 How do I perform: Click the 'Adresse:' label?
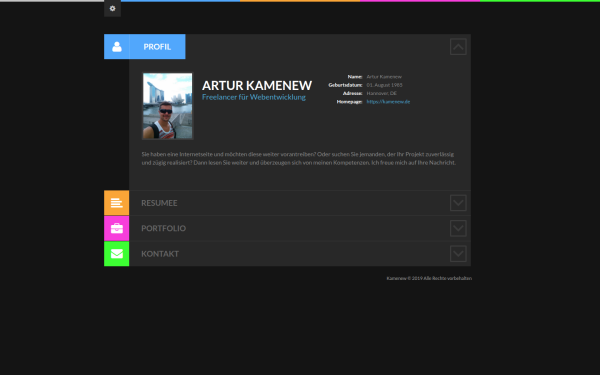click(x=352, y=93)
